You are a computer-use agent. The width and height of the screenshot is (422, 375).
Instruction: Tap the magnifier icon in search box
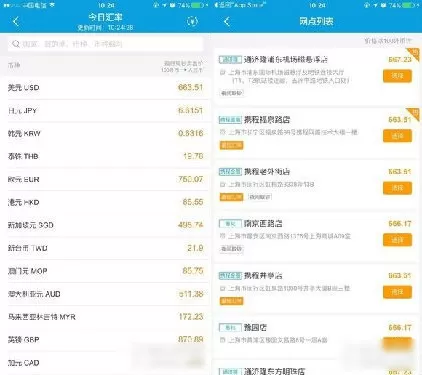[16, 44]
